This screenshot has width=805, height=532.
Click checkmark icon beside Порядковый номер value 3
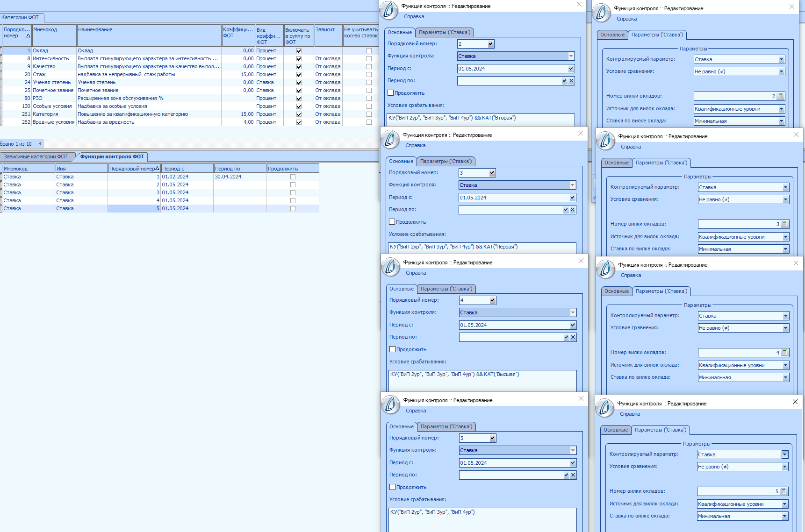[492, 173]
